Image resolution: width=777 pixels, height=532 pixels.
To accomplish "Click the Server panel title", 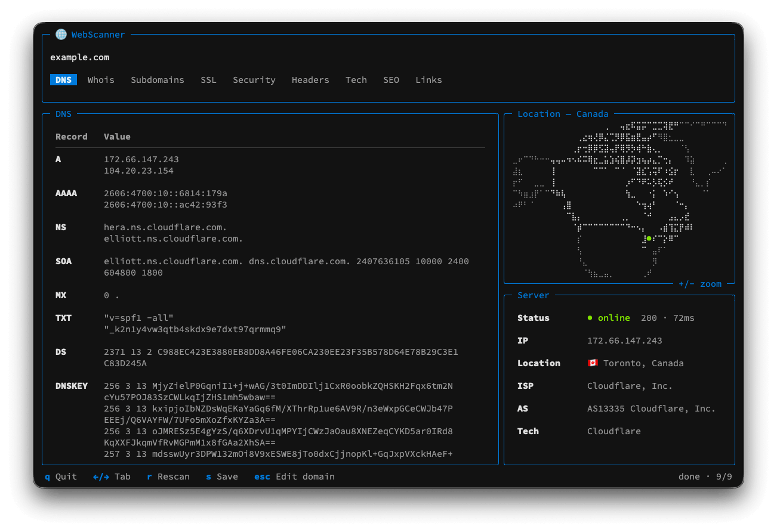I will [534, 295].
